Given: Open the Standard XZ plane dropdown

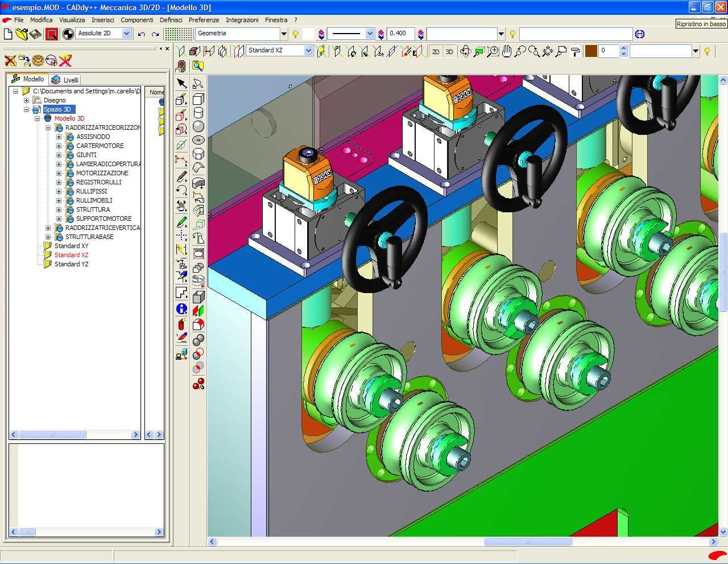Looking at the screenshot, I should (x=308, y=51).
